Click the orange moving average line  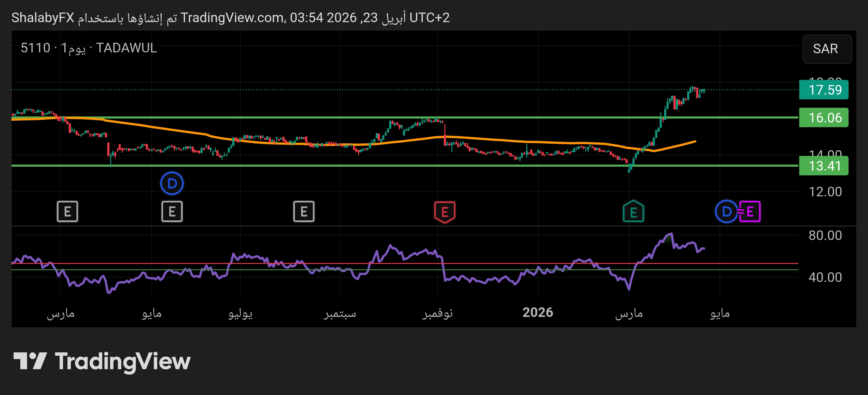(169, 129)
